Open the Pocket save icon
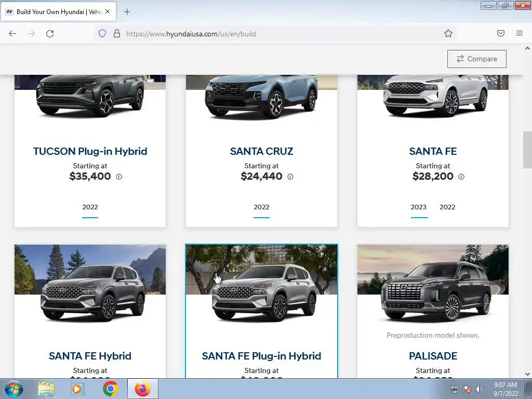532x399 pixels. [500, 33]
